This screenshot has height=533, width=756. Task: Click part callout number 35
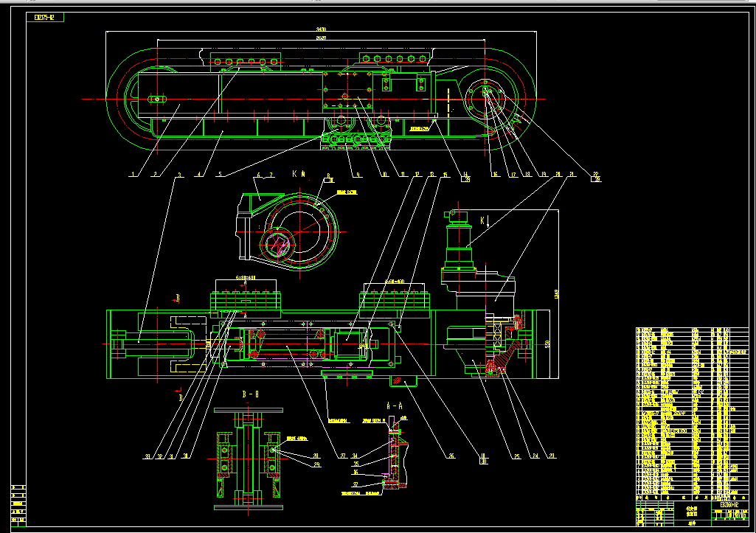point(356,464)
